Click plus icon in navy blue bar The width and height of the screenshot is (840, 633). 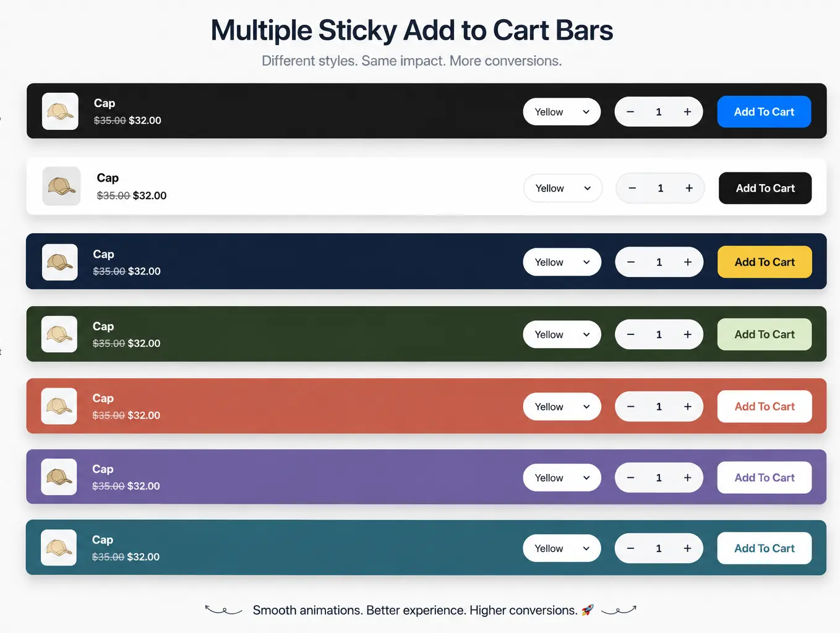[688, 262]
